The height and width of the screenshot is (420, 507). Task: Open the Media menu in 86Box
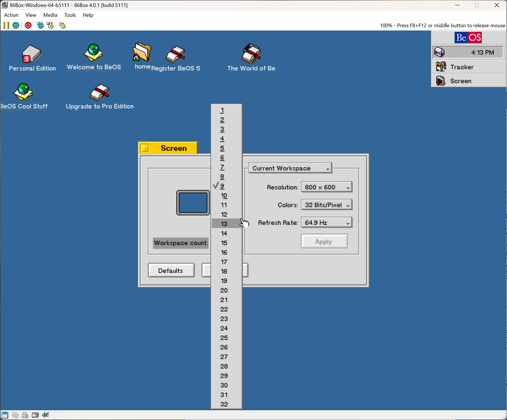(50, 15)
